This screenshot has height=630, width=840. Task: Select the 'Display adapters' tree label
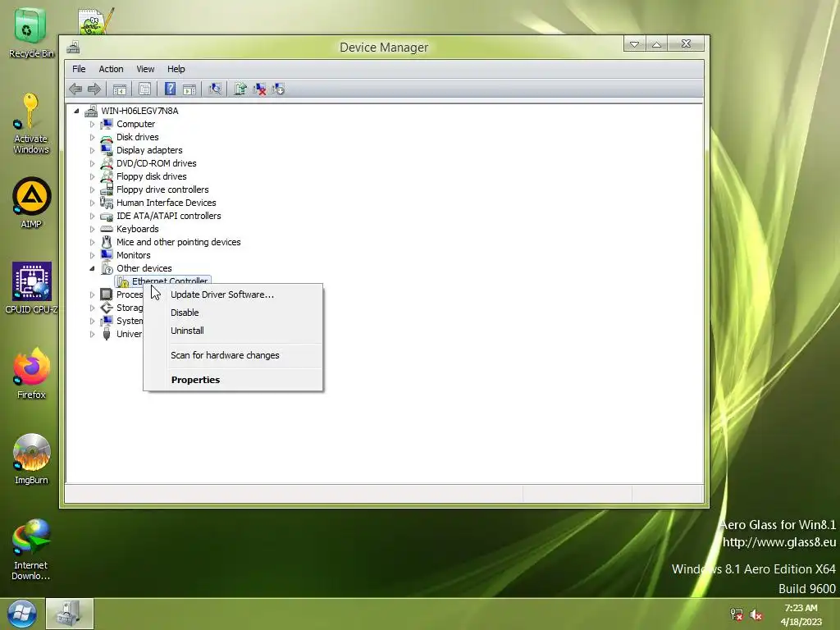click(149, 151)
